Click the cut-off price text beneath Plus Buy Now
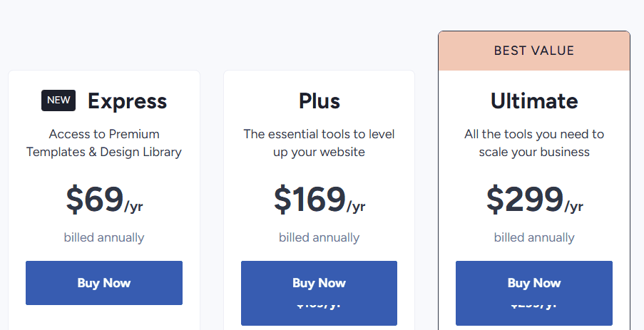The height and width of the screenshot is (330, 644). coord(319,305)
